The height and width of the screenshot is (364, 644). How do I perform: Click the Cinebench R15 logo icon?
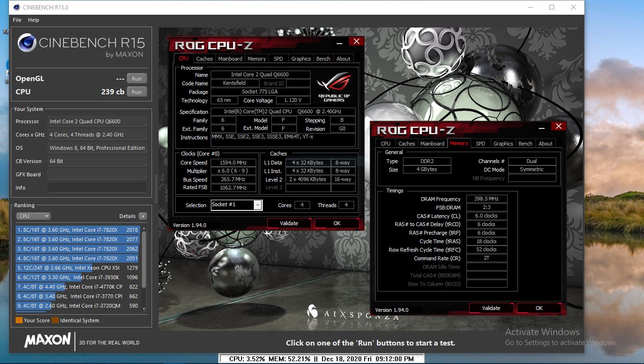(x=27, y=43)
